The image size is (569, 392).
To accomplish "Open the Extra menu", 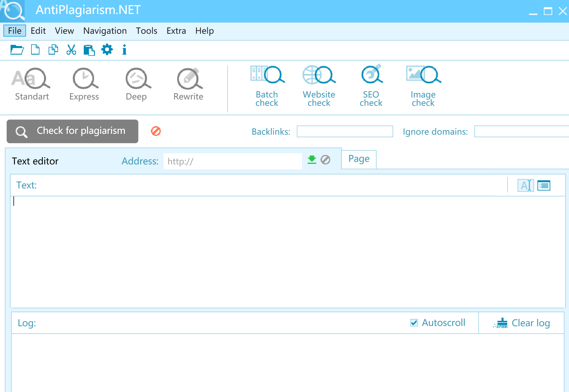I will point(176,31).
